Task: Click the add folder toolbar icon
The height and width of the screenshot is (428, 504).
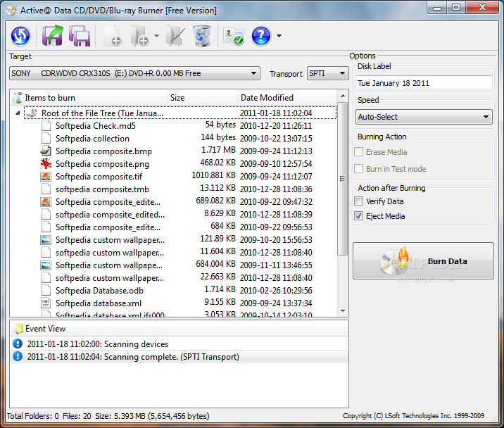Action: [139, 37]
